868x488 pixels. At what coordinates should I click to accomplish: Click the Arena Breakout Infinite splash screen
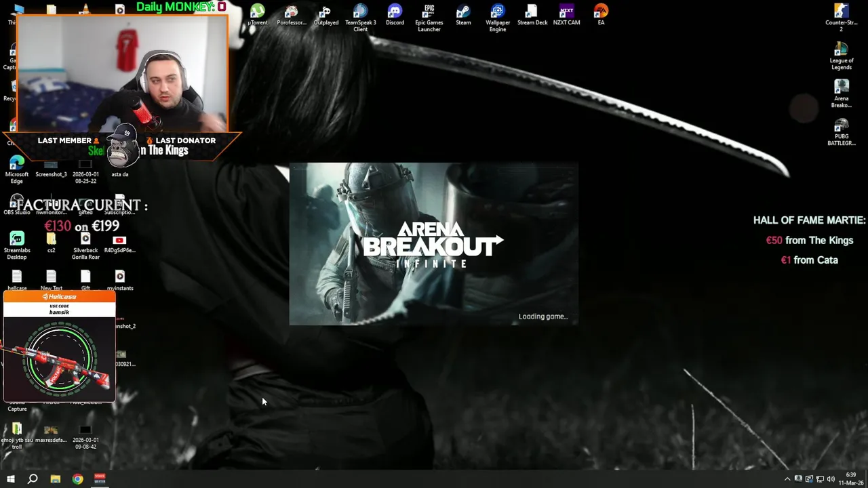433,244
